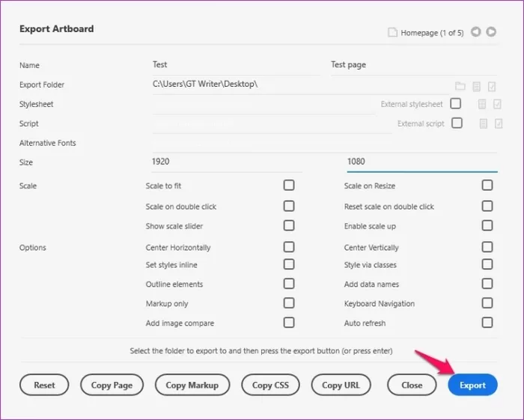Open the Export Folder browse folder icon
This screenshot has width=524, height=420.
click(460, 86)
